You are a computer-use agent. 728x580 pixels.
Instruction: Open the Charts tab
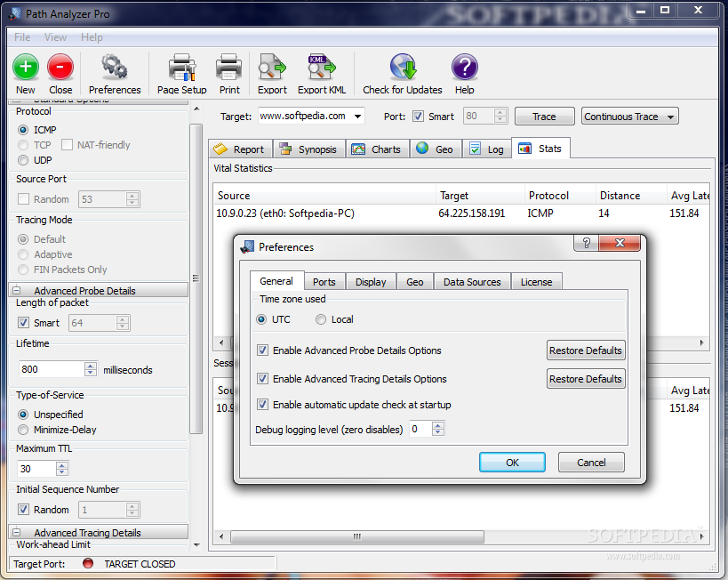click(x=378, y=149)
